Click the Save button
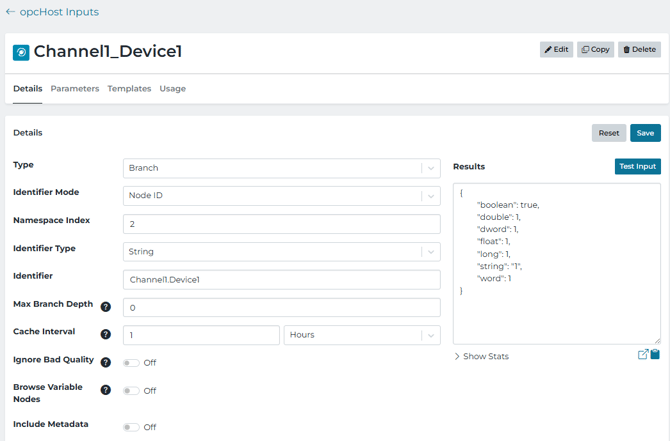The image size is (670, 441). point(645,133)
